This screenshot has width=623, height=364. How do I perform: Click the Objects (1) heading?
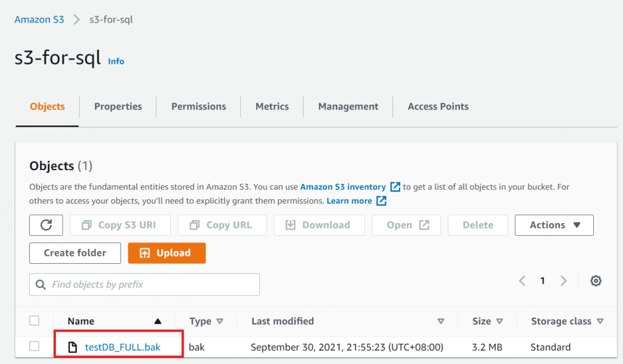point(61,166)
